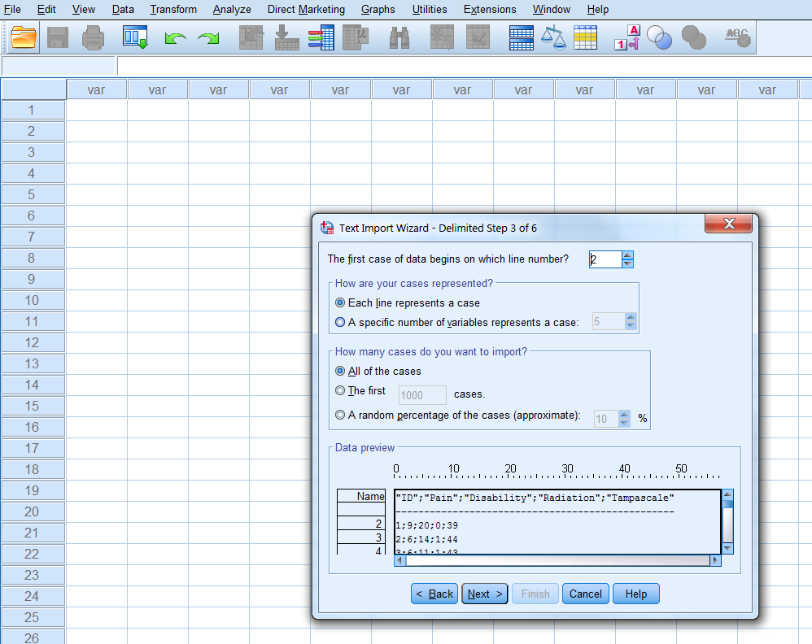This screenshot has width=812, height=644.
Task: Choose 'A specific number of variables' radio button
Action: pos(340,322)
